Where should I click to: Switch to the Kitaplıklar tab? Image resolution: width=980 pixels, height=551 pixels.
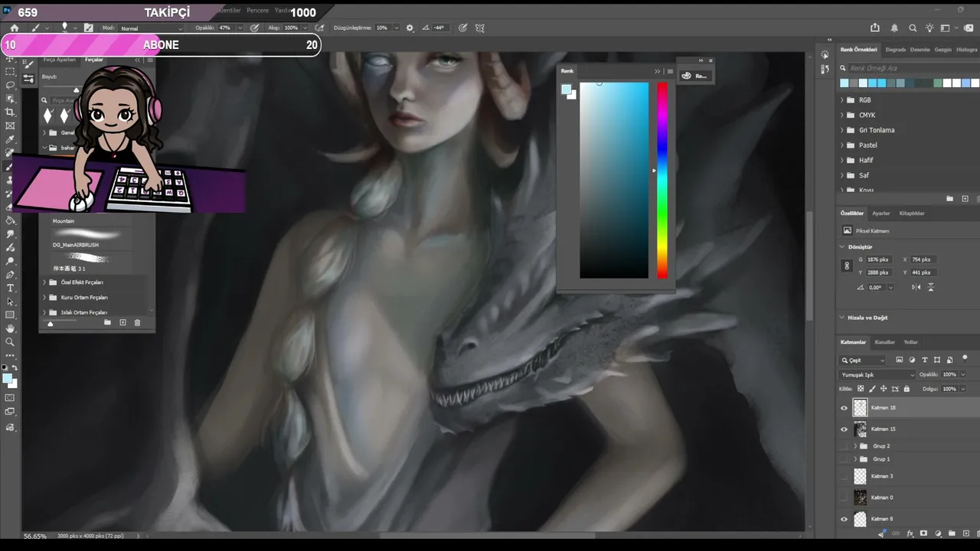pyautogui.click(x=912, y=214)
